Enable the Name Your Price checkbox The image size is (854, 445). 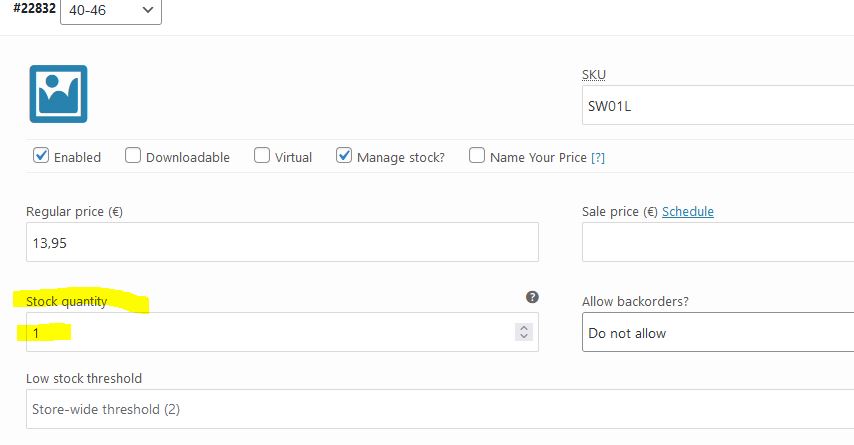[477, 155]
